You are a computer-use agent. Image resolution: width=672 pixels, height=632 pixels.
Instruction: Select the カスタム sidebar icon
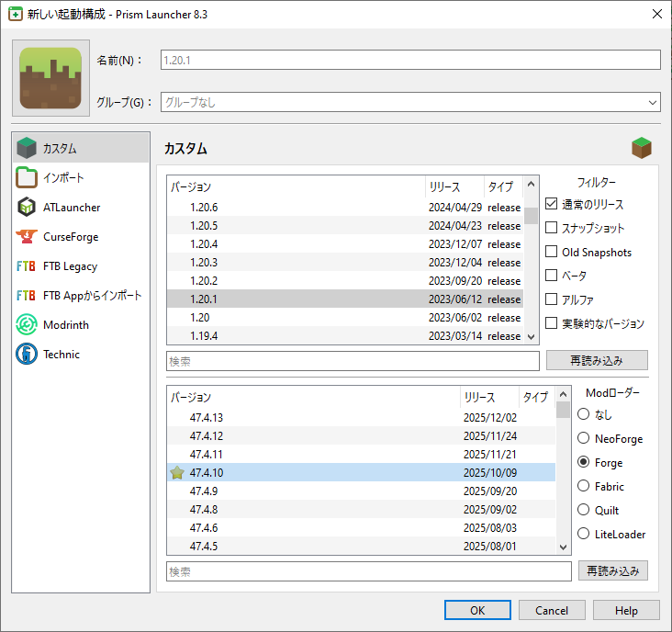[28, 148]
